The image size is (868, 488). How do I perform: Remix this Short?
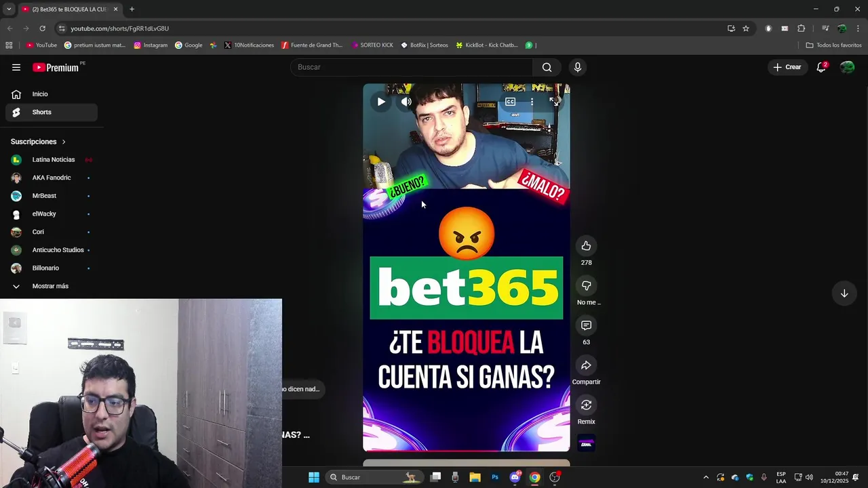[x=586, y=405]
